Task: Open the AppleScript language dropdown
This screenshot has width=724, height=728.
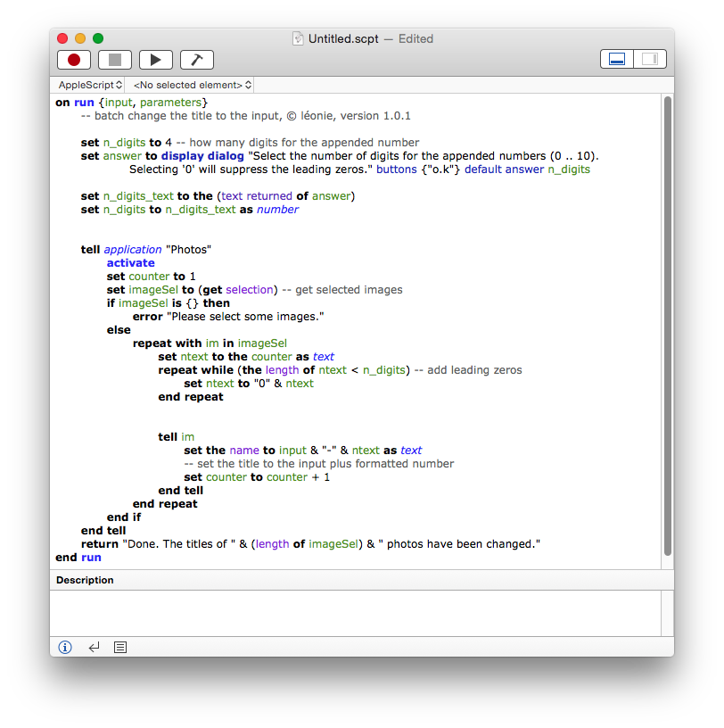Action: point(90,85)
